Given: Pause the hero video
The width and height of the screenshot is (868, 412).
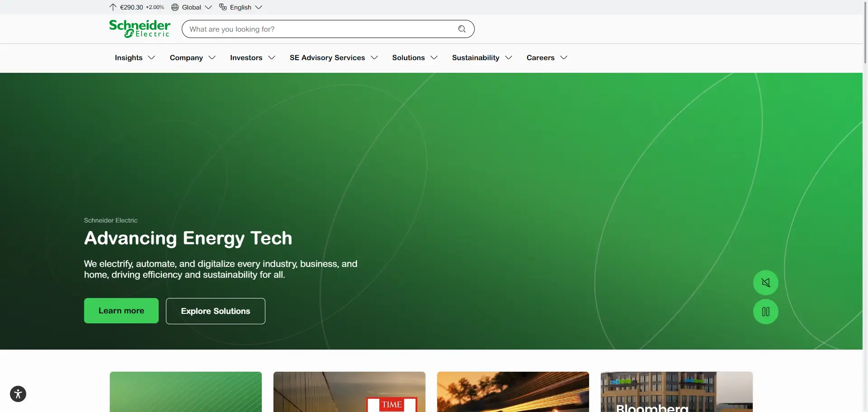Looking at the screenshot, I should tap(766, 312).
